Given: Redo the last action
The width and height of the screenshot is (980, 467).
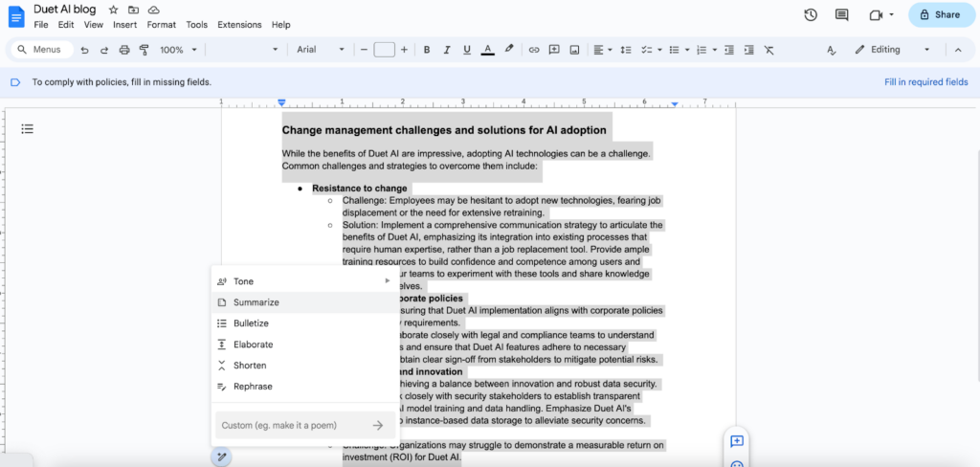Looking at the screenshot, I should tap(104, 50).
